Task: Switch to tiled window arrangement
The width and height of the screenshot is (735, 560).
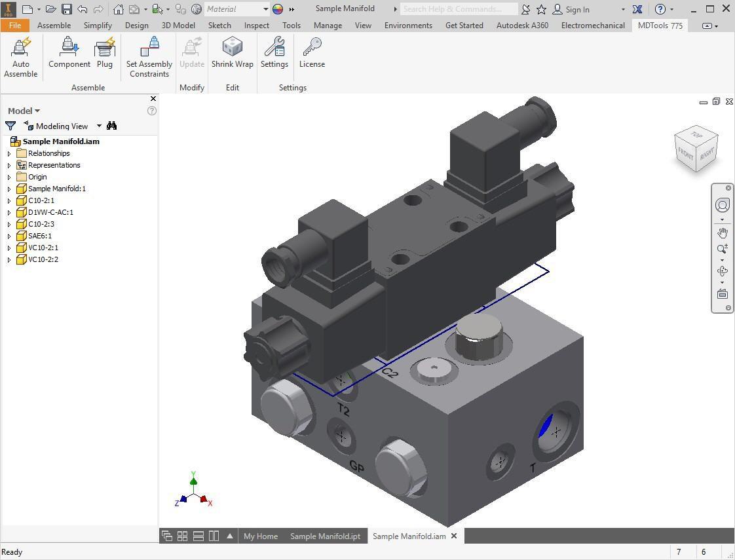Action: [182, 536]
